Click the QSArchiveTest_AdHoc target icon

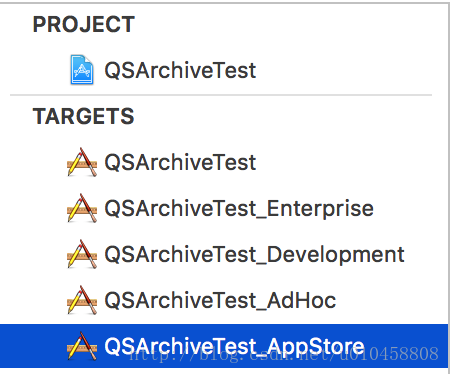82,300
